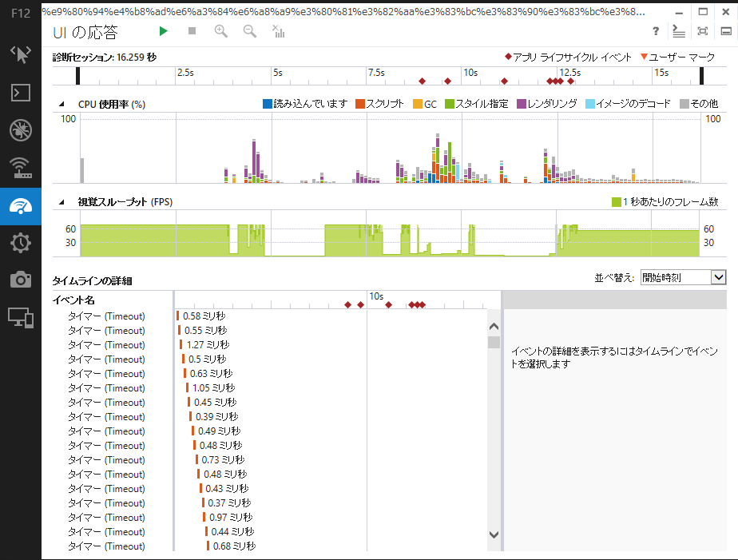
Task: Open the DOM Explorer tool
Action: pyautogui.click(x=21, y=54)
